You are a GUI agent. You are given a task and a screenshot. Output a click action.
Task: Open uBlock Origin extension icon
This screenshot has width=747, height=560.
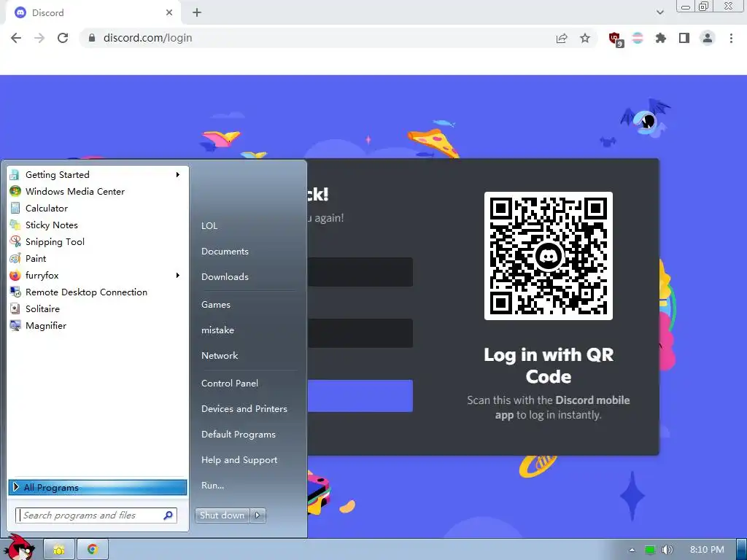click(616, 39)
